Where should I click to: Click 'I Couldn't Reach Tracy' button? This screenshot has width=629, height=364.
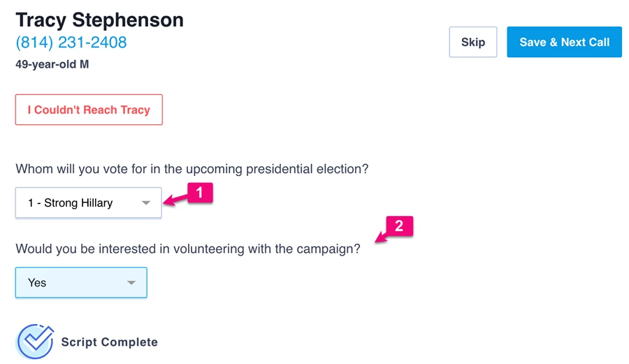click(89, 110)
